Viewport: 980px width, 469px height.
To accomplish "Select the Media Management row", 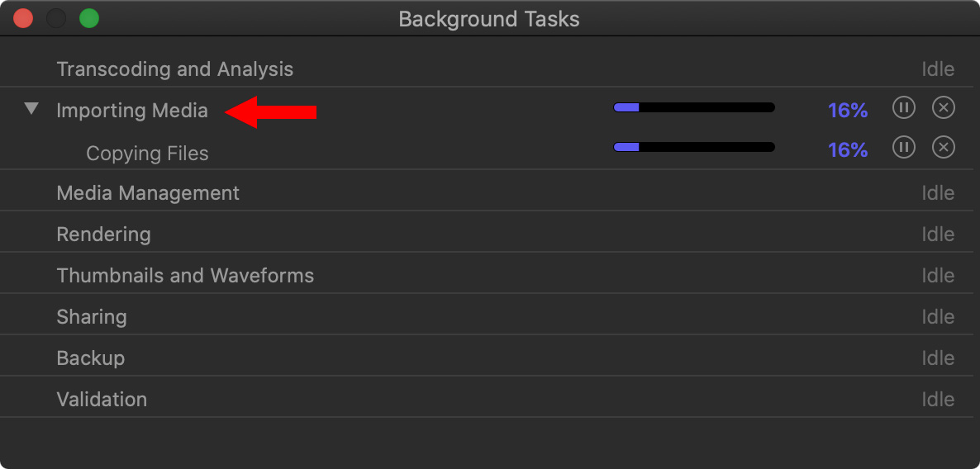I will click(490, 192).
